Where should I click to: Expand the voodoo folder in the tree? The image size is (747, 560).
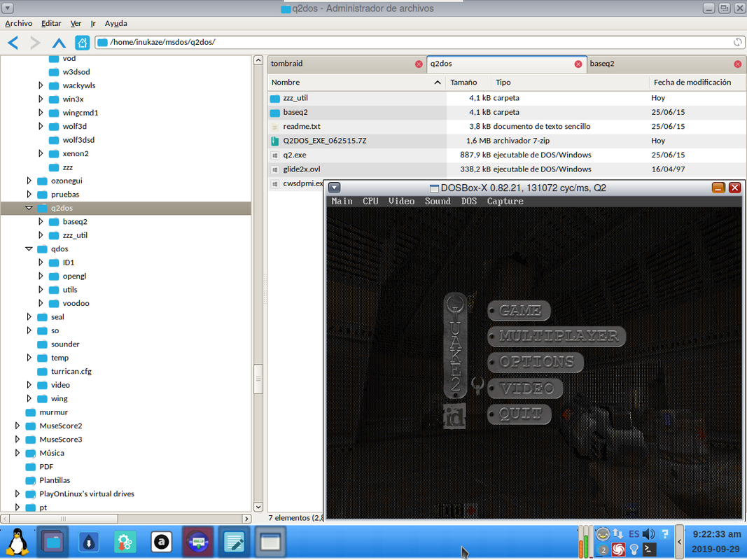click(41, 303)
